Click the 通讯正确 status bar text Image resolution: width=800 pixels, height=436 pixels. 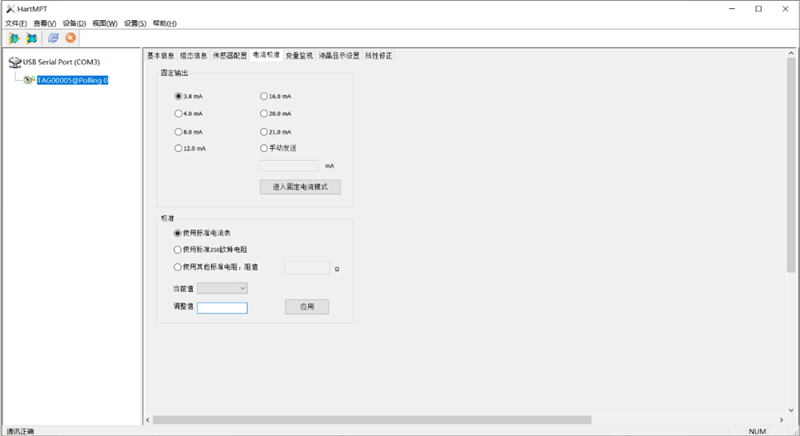pyautogui.click(x=20, y=431)
